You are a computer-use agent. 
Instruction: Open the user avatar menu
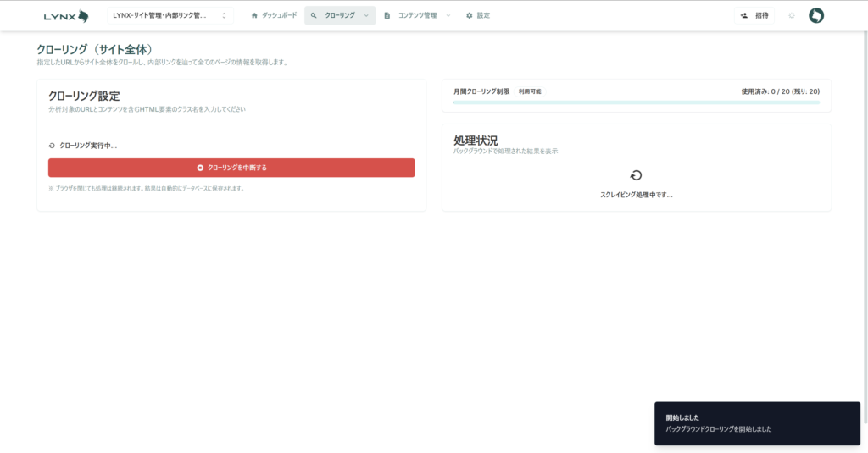(815, 15)
